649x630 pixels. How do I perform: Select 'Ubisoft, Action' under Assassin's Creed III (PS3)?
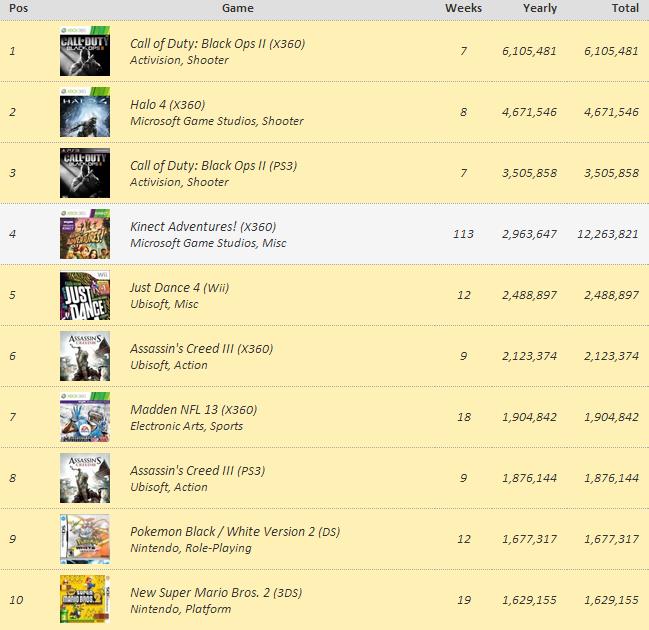click(x=169, y=487)
